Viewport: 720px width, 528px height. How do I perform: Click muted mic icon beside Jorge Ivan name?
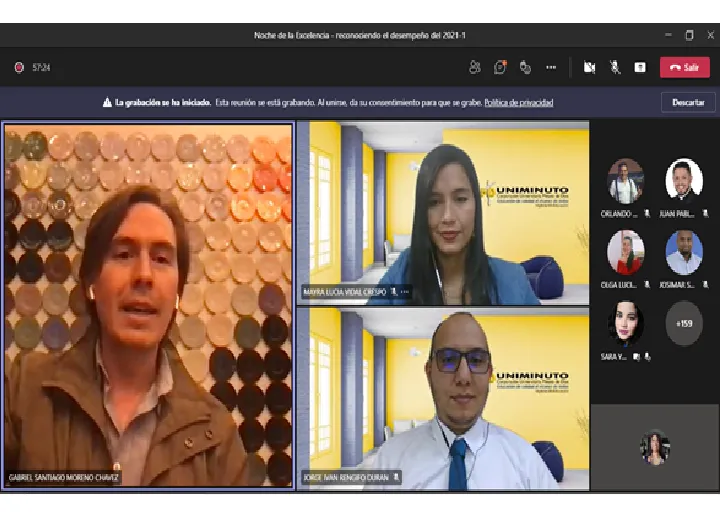click(396, 477)
